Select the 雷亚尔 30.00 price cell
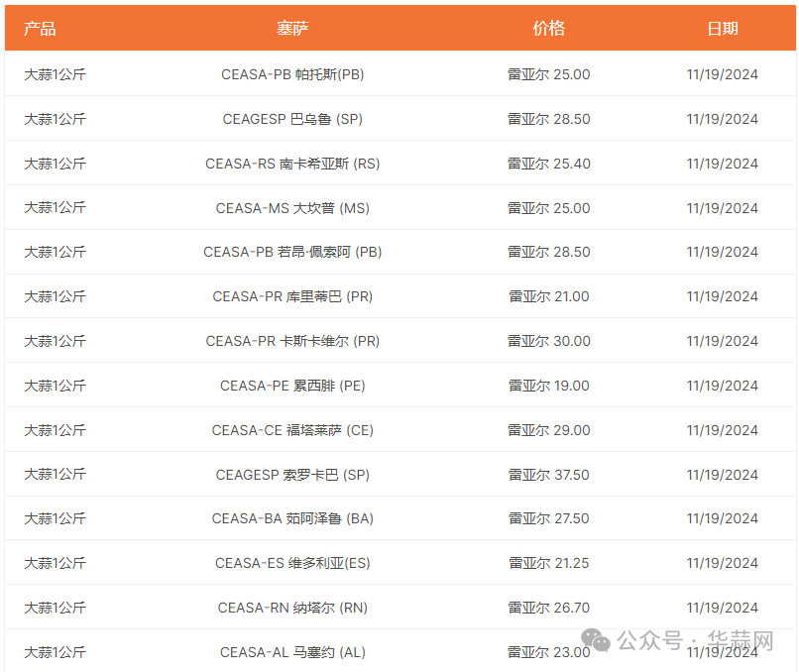 pos(548,341)
